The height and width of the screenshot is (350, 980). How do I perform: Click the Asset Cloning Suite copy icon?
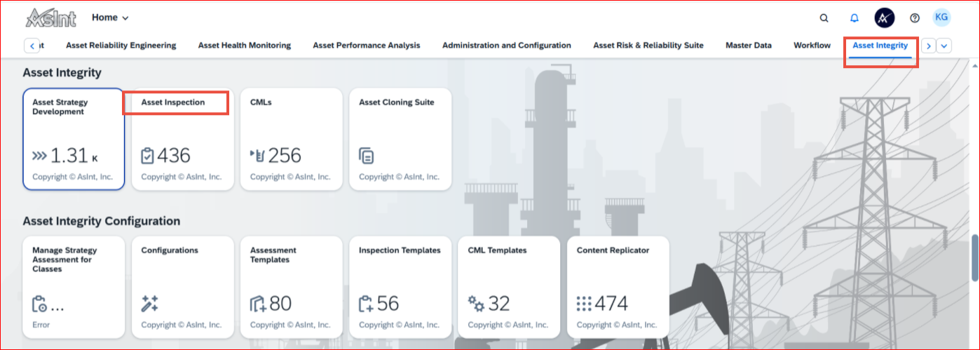coord(367,156)
